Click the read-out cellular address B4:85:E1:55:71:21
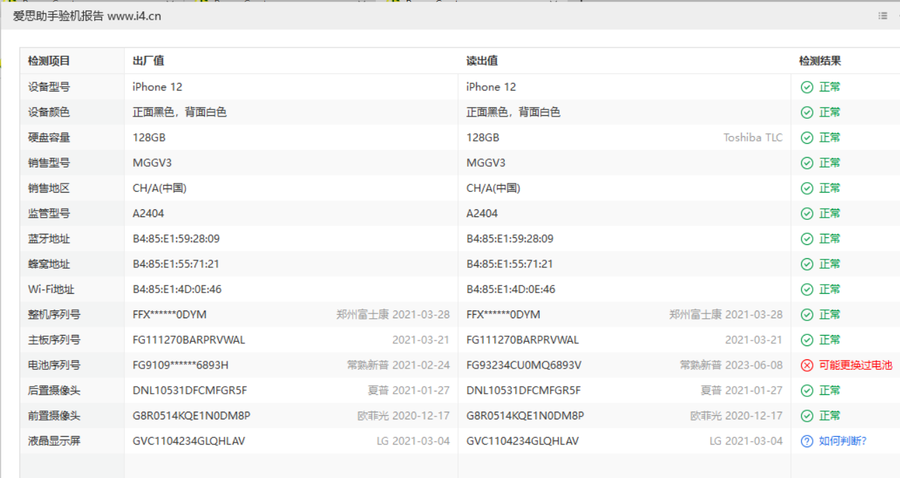This screenshot has height=478, width=900. pos(510,264)
